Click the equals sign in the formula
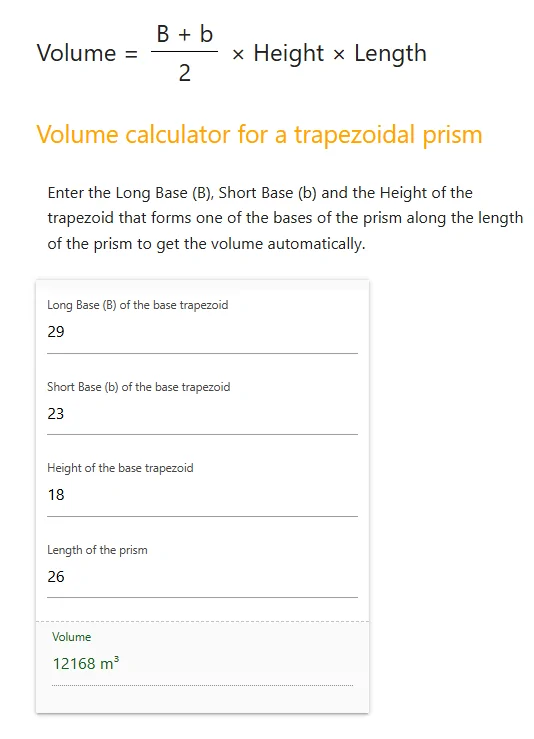Viewport: 534px width, 739px height. pos(131,54)
